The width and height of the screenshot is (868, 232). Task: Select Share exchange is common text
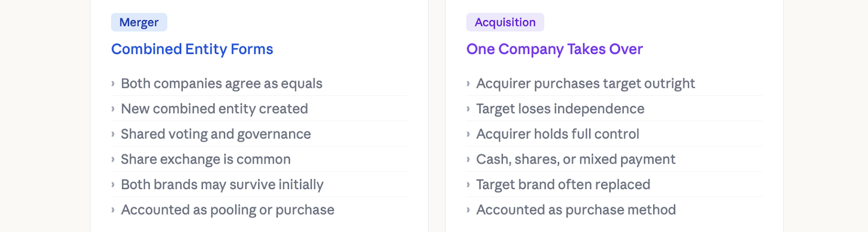click(206, 159)
